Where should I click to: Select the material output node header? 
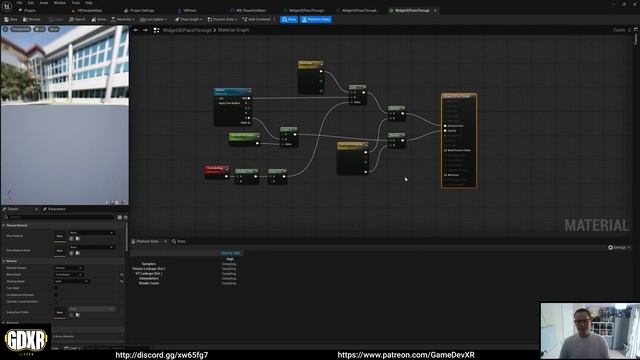(x=459, y=97)
